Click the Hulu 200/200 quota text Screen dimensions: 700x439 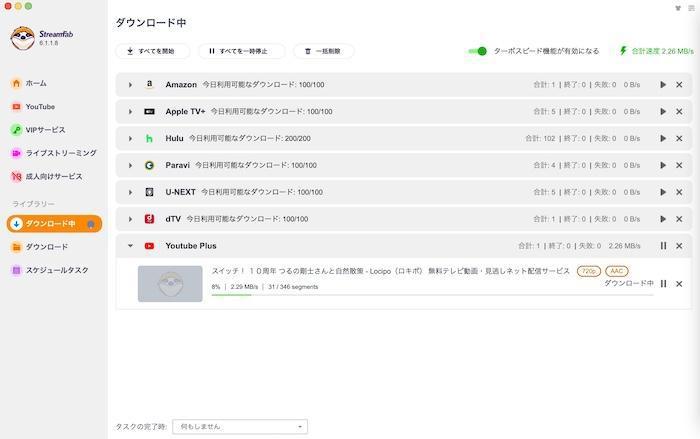pos(250,138)
